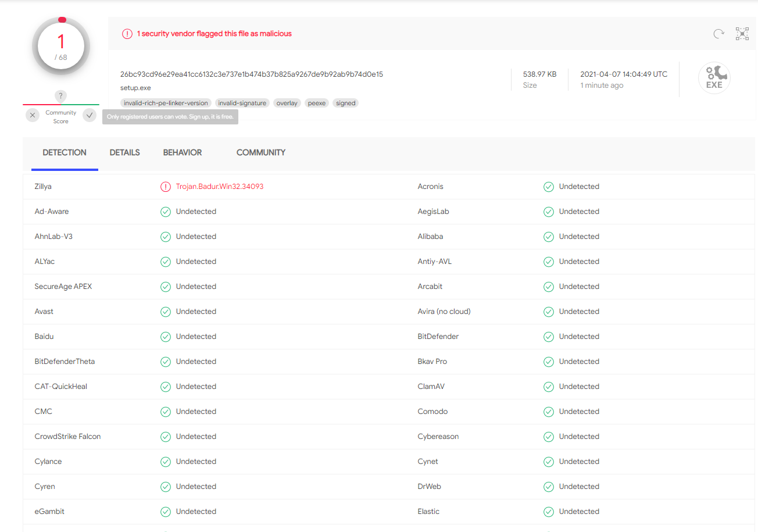Viewport: 758px width, 532px height.
Task: Click the green check icon for Cylance
Action: [x=166, y=462]
